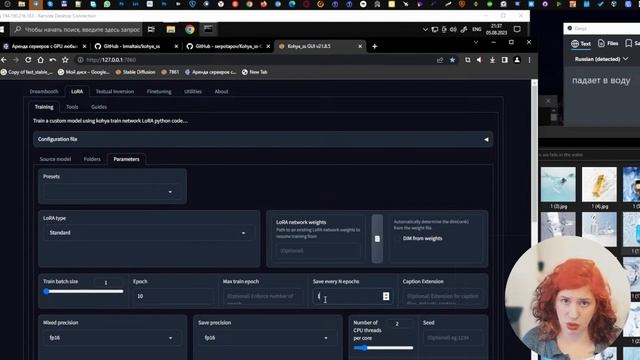Open the Tools sub-tab
640x360 pixels.
[x=72, y=107]
